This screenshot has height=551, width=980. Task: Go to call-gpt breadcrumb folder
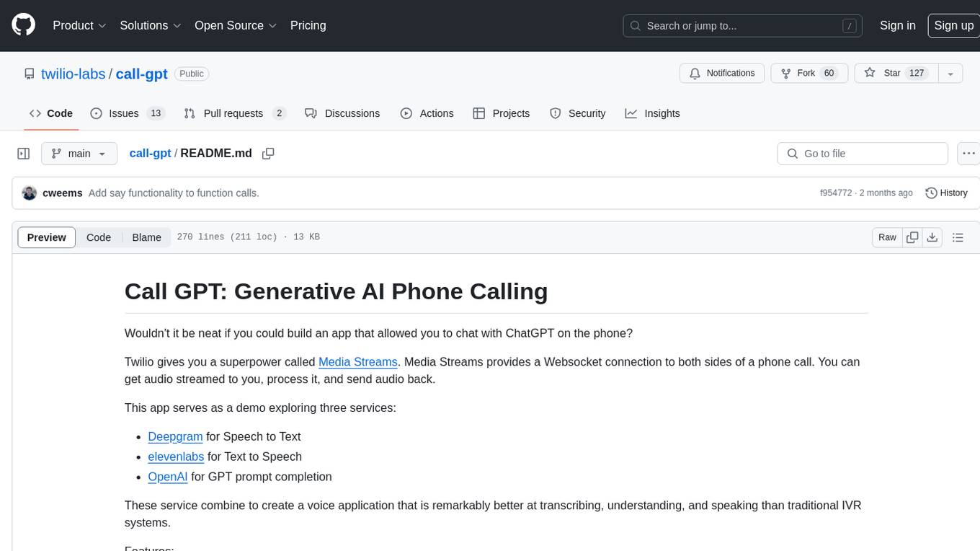tap(150, 153)
